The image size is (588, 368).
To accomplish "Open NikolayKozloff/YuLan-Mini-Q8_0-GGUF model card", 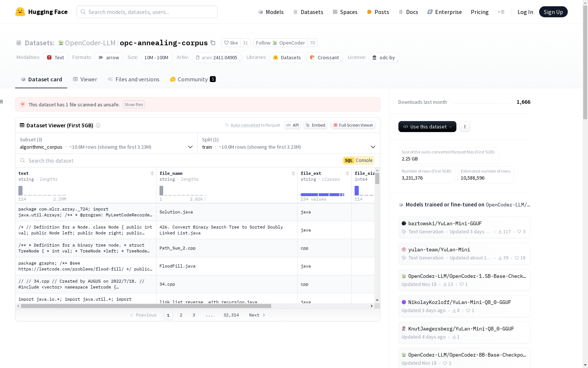I will click(x=464, y=306).
